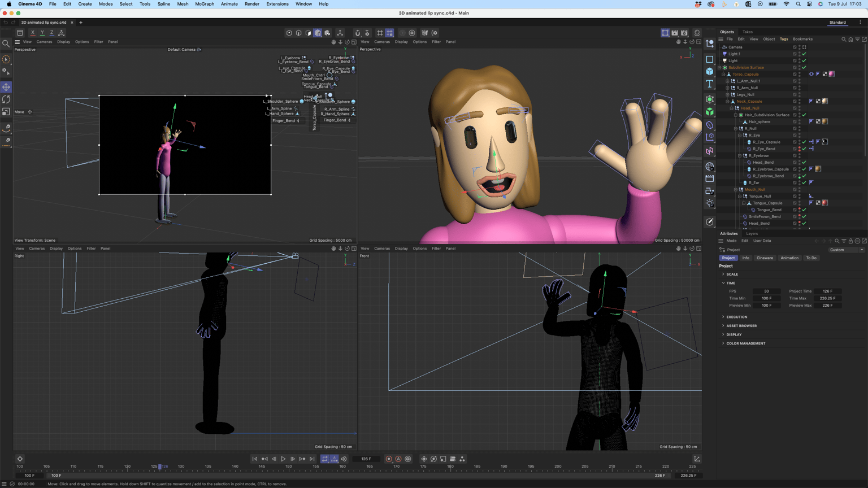Click the pink MoGraph cloner icon
868x488 pixels.
click(x=710, y=151)
